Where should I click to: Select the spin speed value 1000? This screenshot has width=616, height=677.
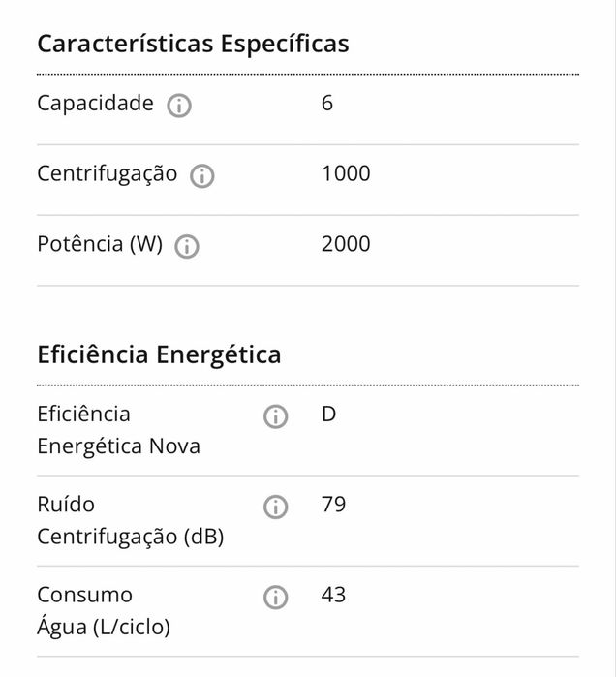click(346, 174)
